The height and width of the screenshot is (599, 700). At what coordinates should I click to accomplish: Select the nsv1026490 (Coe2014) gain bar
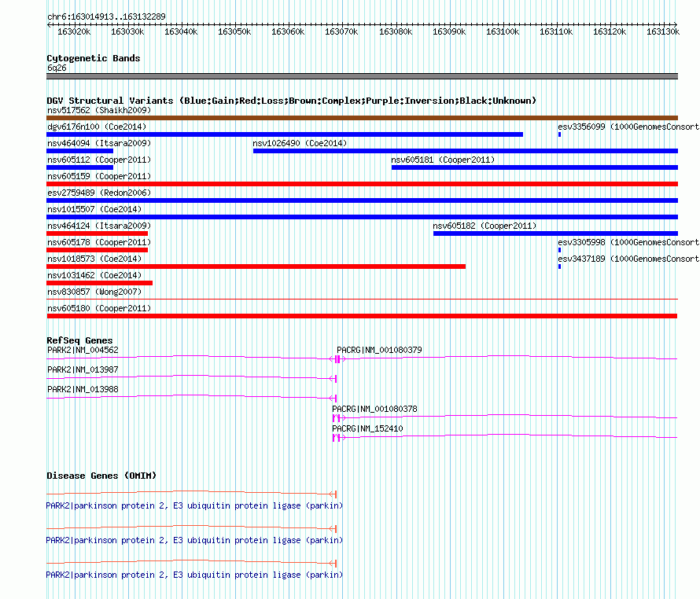point(466,151)
